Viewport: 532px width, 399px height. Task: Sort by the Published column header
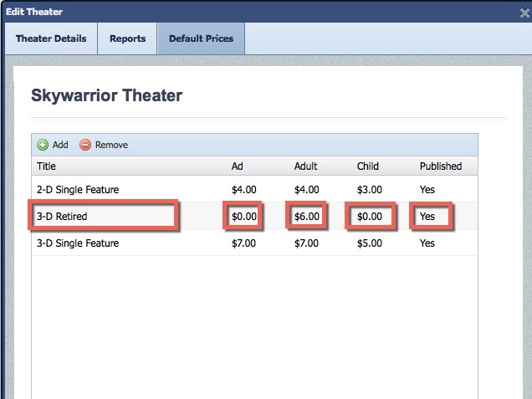coord(441,166)
